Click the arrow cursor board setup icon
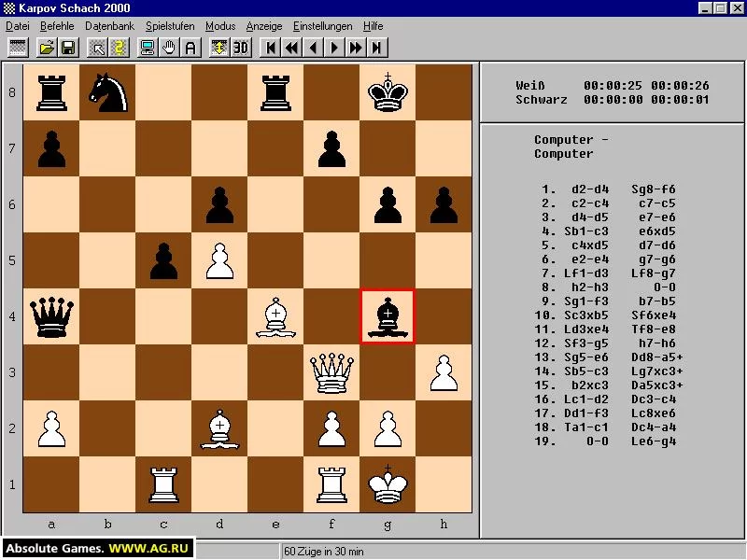The height and width of the screenshot is (560, 747). (97, 48)
